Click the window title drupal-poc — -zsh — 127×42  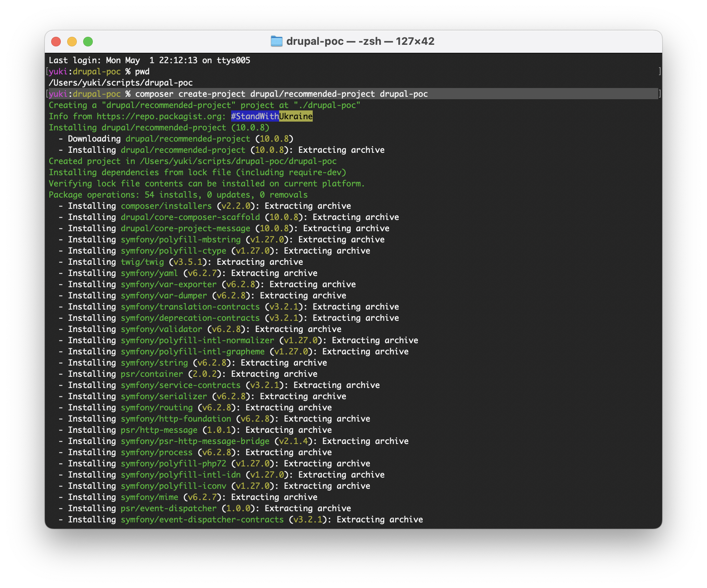coord(360,41)
